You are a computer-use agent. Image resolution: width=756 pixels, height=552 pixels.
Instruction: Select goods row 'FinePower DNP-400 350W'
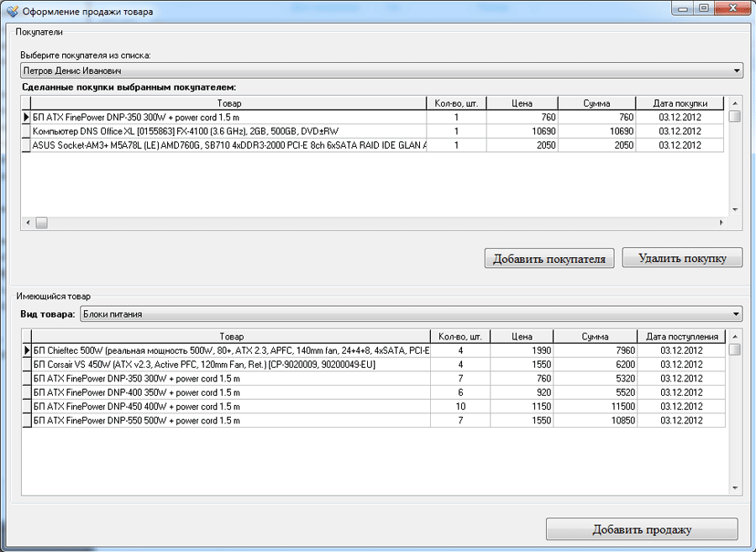374,392
